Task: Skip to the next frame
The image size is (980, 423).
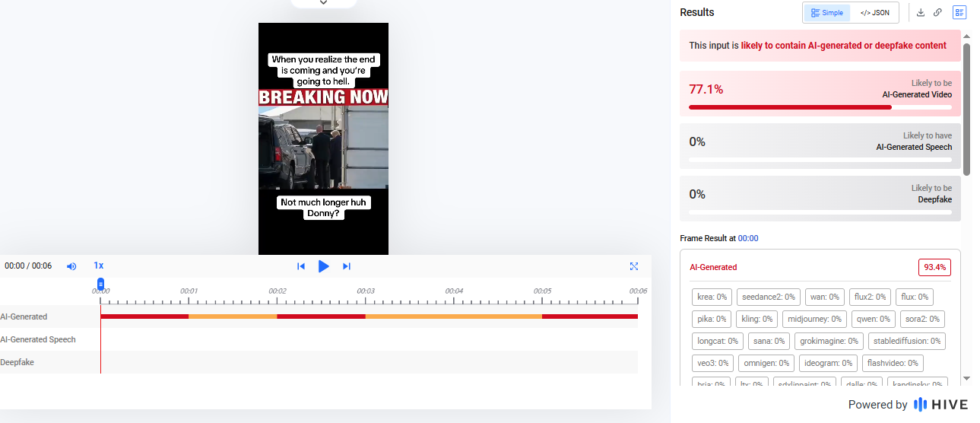Action: click(x=347, y=266)
